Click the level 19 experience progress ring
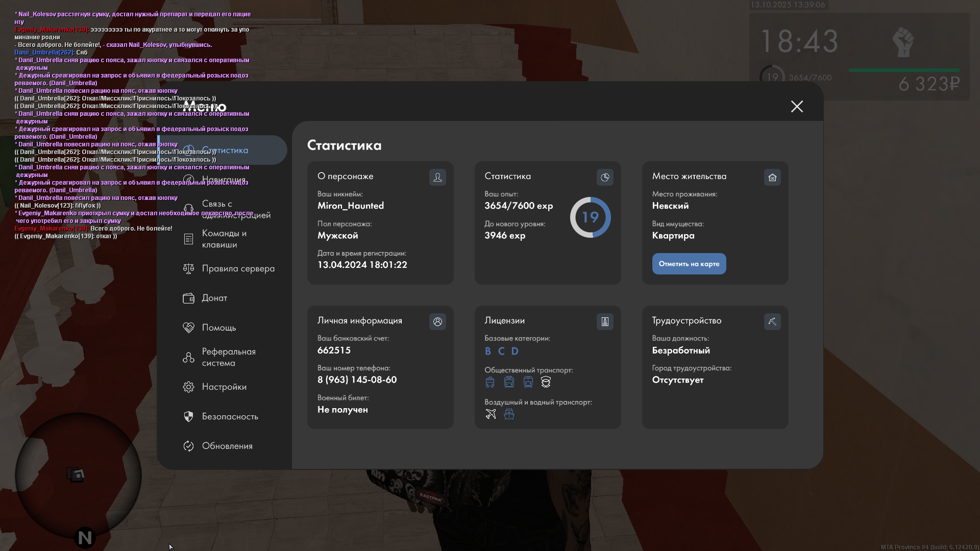Screen dimensions: 980x551 tap(590, 217)
